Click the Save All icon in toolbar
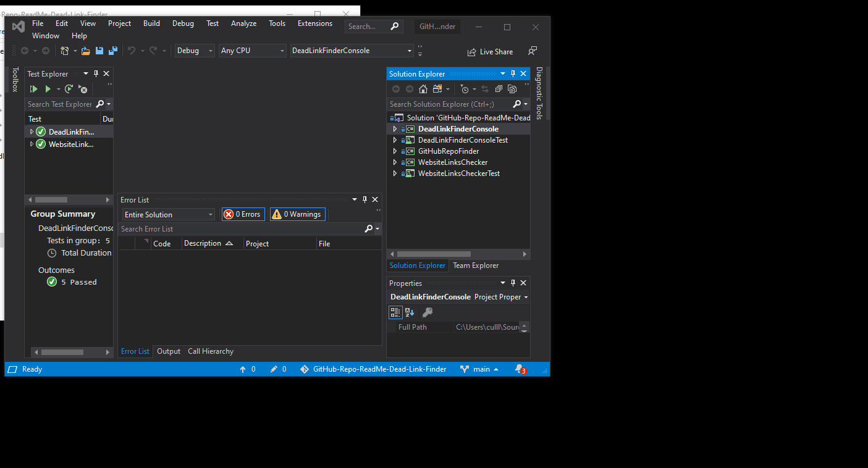The height and width of the screenshot is (468, 868). pos(113,51)
